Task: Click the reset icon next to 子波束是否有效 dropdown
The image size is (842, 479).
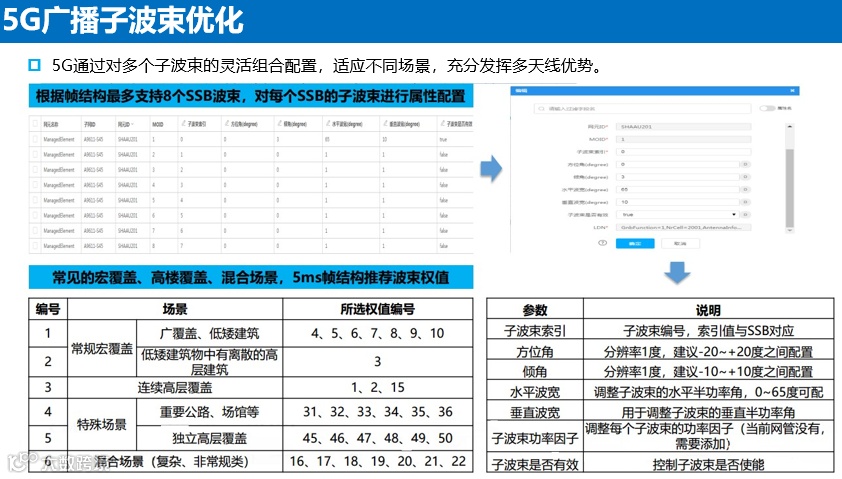Action: 745,214
